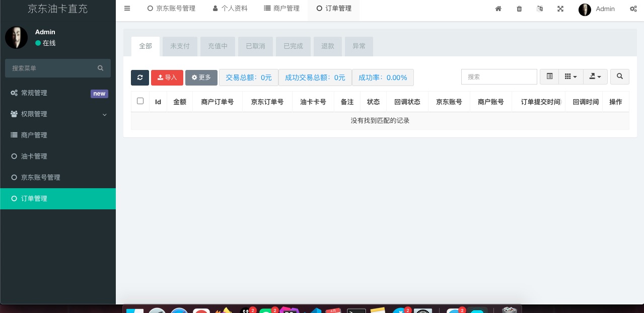Select the 异常 order filter tab
This screenshot has height=313, width=644.
[359, 46]
